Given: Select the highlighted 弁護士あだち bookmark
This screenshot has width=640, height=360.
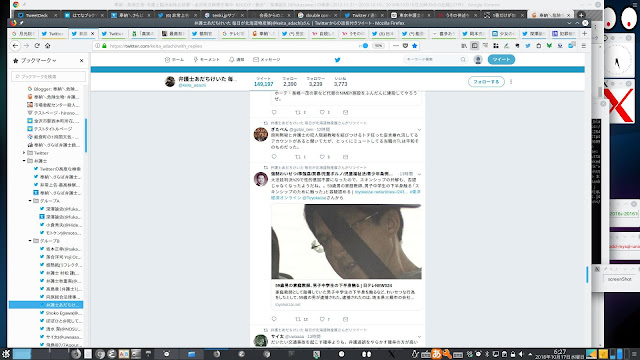Looking at the screenshot, I should (46, 304).
